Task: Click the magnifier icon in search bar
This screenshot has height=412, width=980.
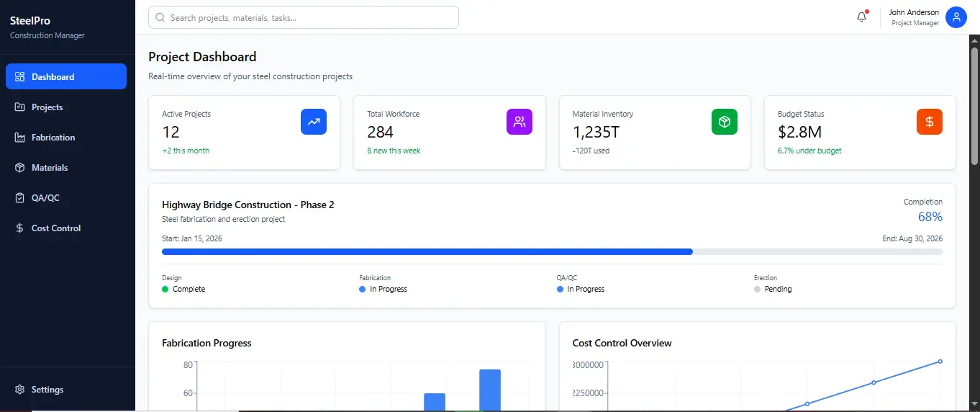Action: 160,17
